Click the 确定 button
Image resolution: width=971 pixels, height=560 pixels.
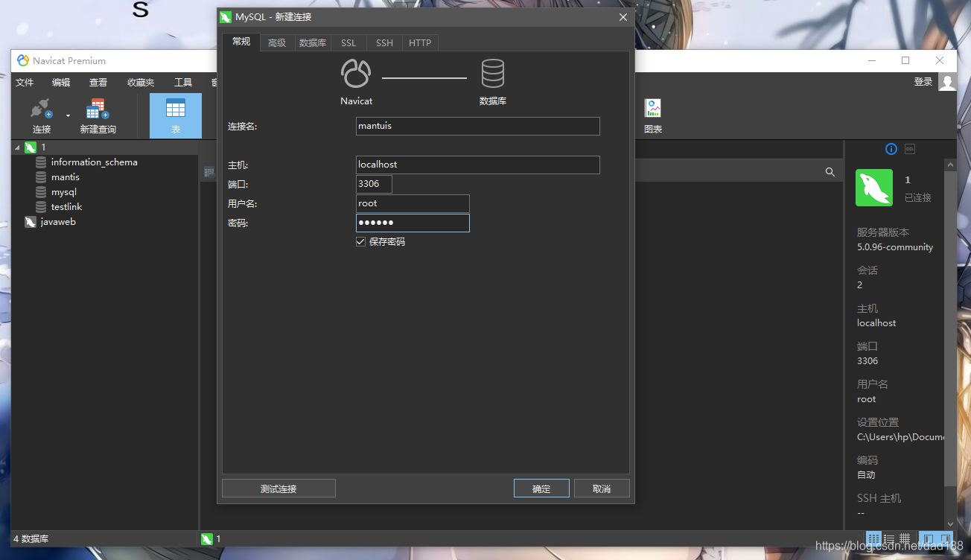[541, 489]
